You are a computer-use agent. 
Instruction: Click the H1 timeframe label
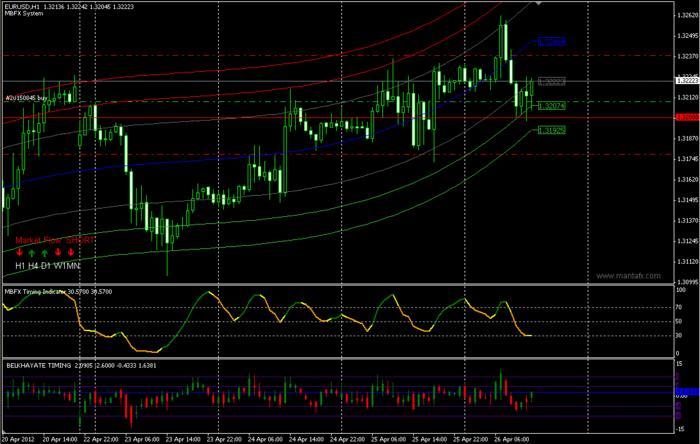pos(20,266)
